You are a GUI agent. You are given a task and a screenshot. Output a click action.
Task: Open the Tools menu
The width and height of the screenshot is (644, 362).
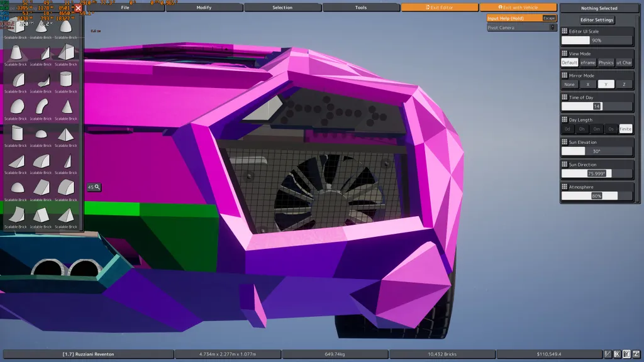point(361,8)
